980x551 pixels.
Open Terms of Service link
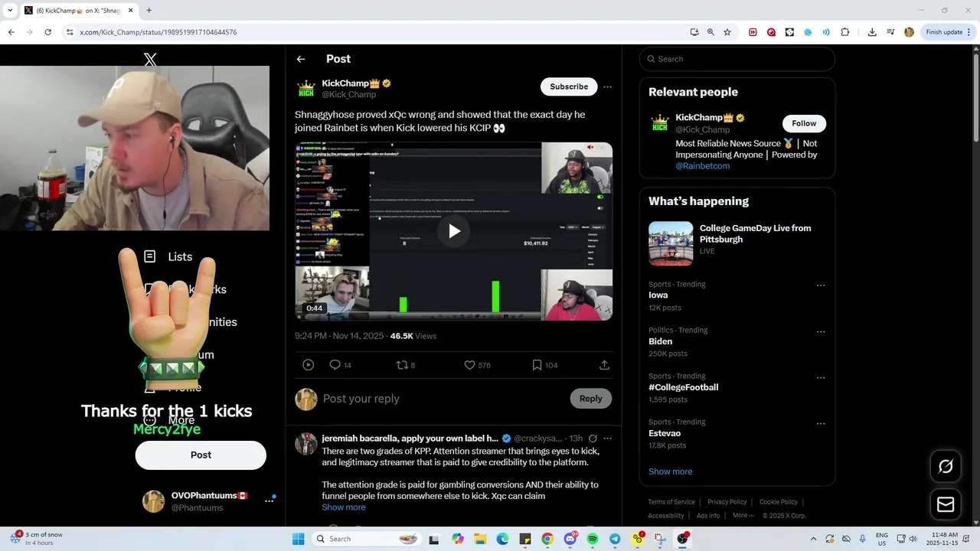pos(671,502)
